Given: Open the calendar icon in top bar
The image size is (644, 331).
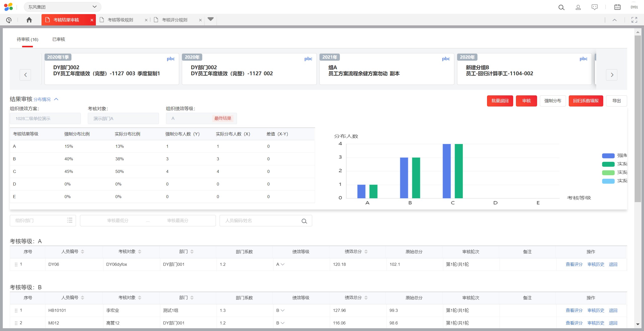Looking at the screenshot, I should [x=617, y=7].
